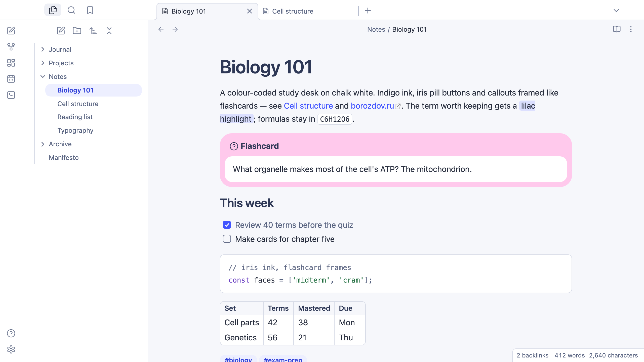Switch to Cell structure tab

(x=308, y=11)
